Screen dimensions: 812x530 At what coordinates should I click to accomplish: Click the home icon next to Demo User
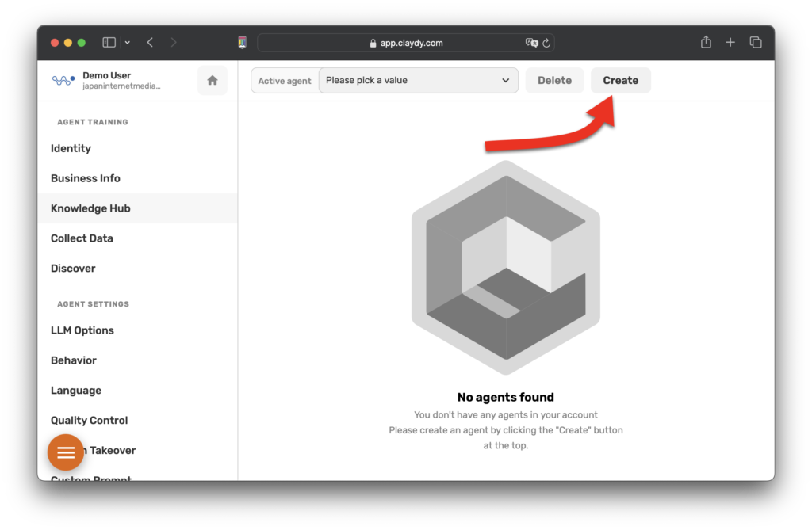[213, 80]
